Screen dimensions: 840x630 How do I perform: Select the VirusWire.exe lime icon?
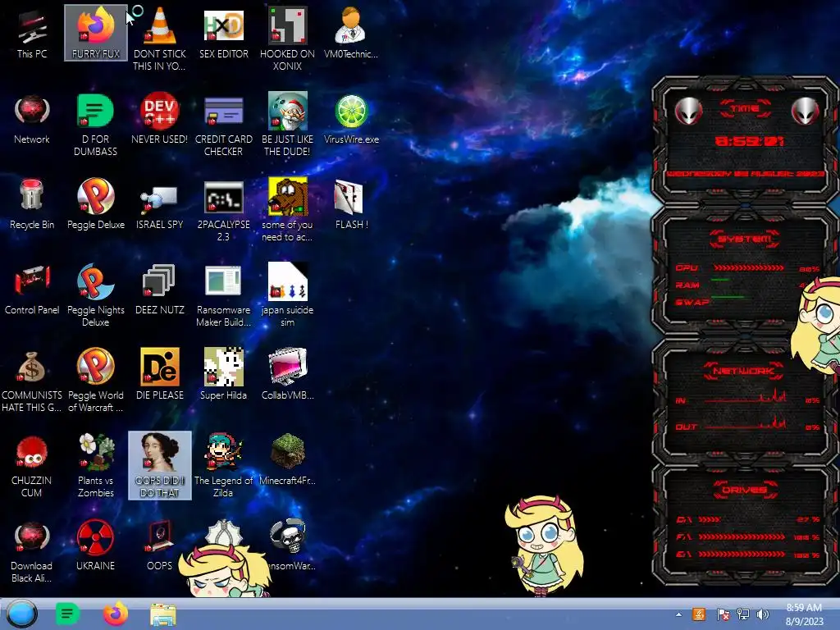(351, 119)
